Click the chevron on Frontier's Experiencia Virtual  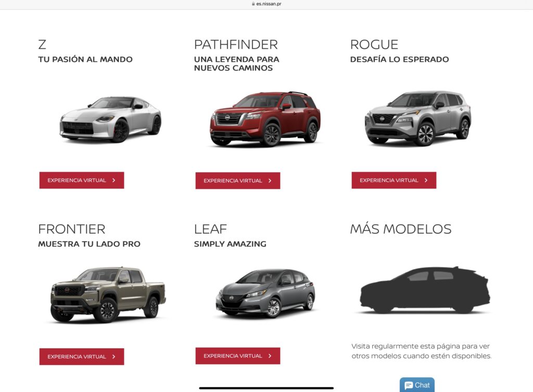pyautogui.click(x=114, y=357)
